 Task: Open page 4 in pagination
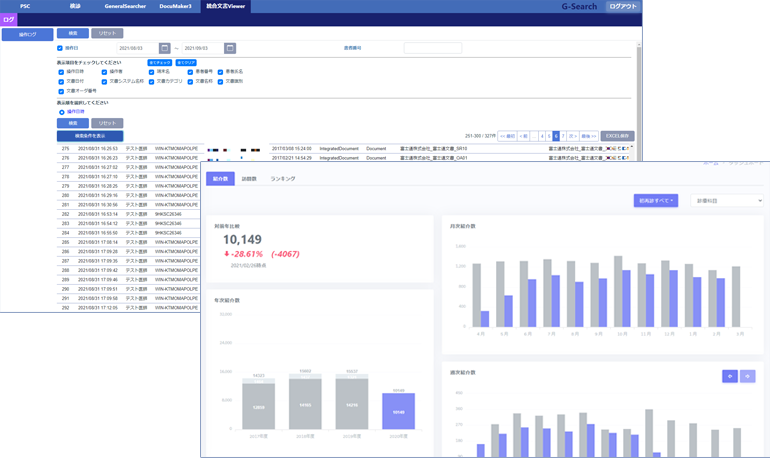click(542, 136)
